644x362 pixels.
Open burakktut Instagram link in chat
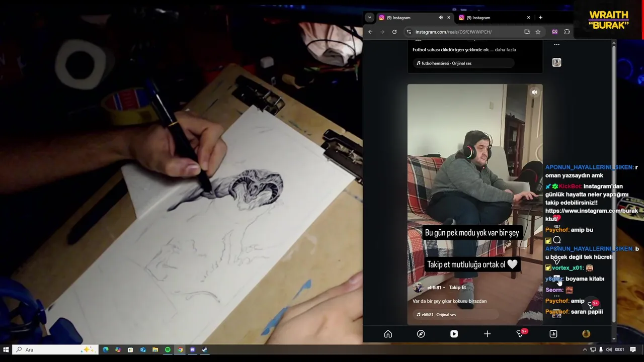pos(592,215)
